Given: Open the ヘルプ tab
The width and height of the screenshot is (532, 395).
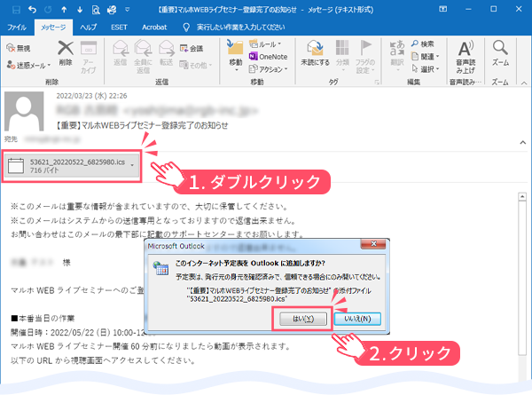Looking at the screenshot, I should [x=88, y=28].
